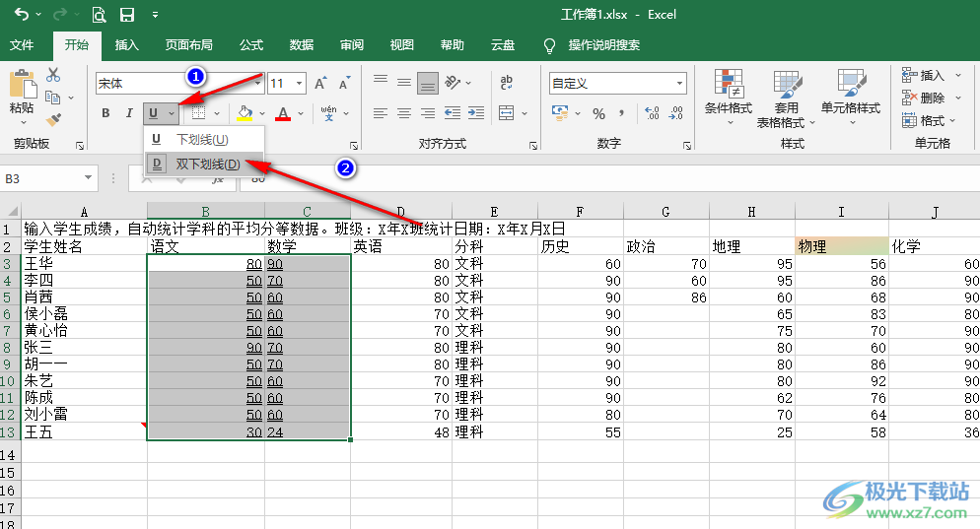Apply the borders icon

pos(199,113)
